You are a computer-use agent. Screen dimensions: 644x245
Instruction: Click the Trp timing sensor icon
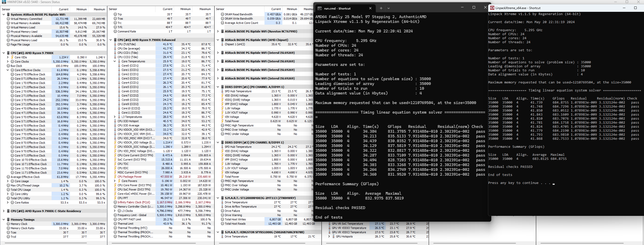115,14
